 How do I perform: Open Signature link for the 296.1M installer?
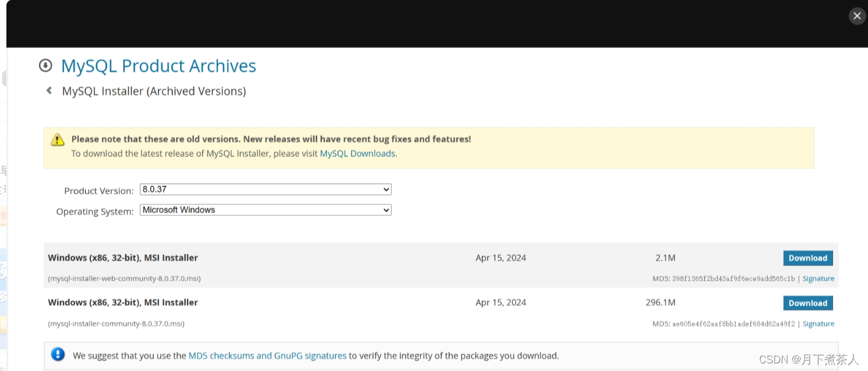pyautogui.click(x=818, y=324)
